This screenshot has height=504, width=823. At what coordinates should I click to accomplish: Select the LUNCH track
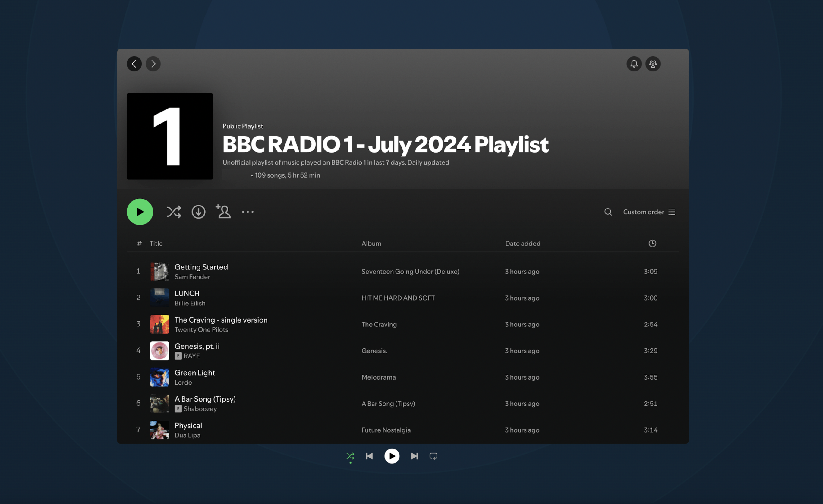[187, 293]
